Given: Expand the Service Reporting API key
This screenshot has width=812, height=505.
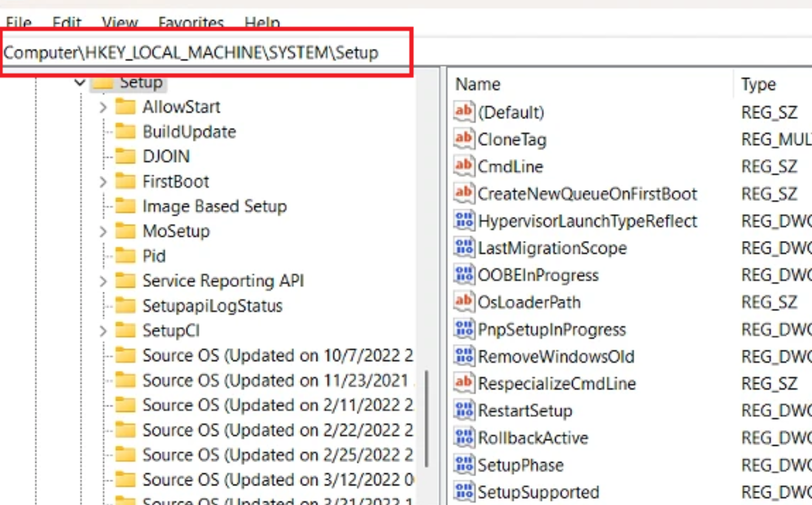Looking at the screenshot, I should (103, 280).
